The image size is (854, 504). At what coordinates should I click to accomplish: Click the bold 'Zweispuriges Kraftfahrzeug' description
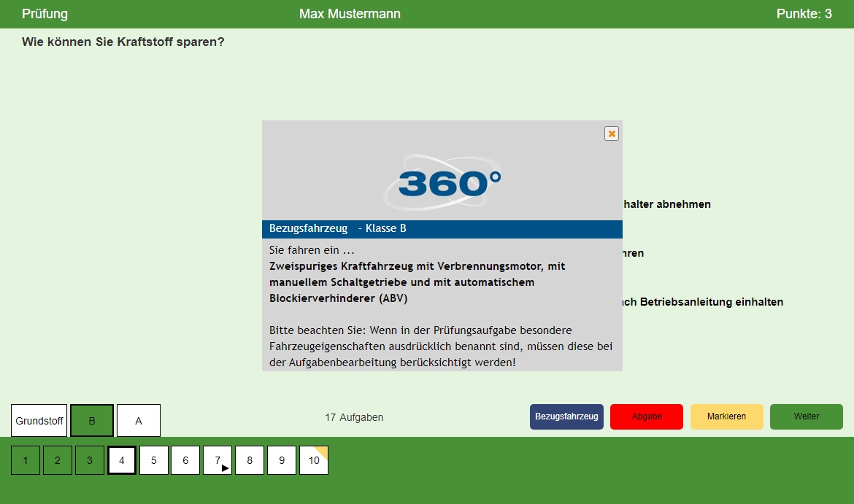418,282
